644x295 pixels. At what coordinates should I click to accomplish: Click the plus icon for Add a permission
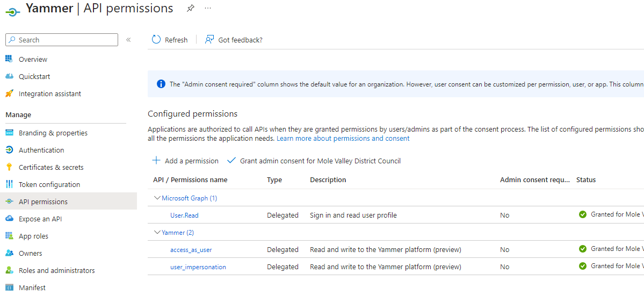[156, 161]
